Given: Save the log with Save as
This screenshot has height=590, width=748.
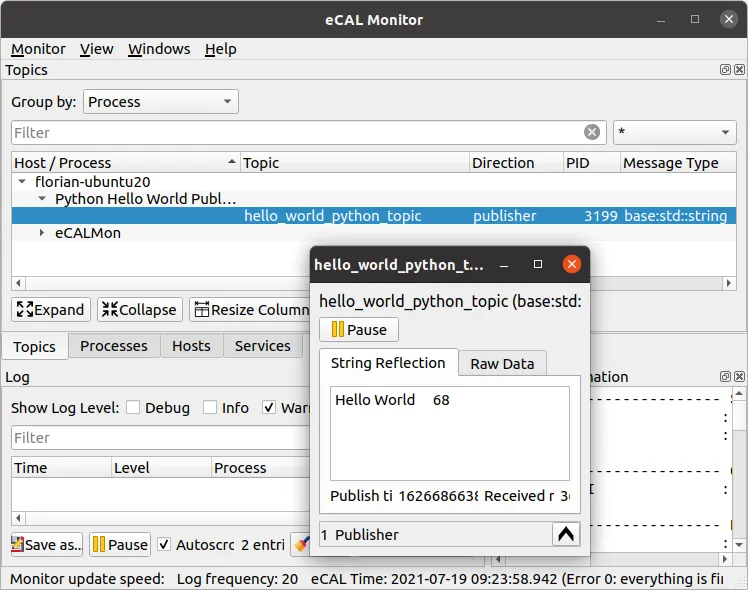Looking at the screenshot, I should pyautogui.click(x=47, y=545).
